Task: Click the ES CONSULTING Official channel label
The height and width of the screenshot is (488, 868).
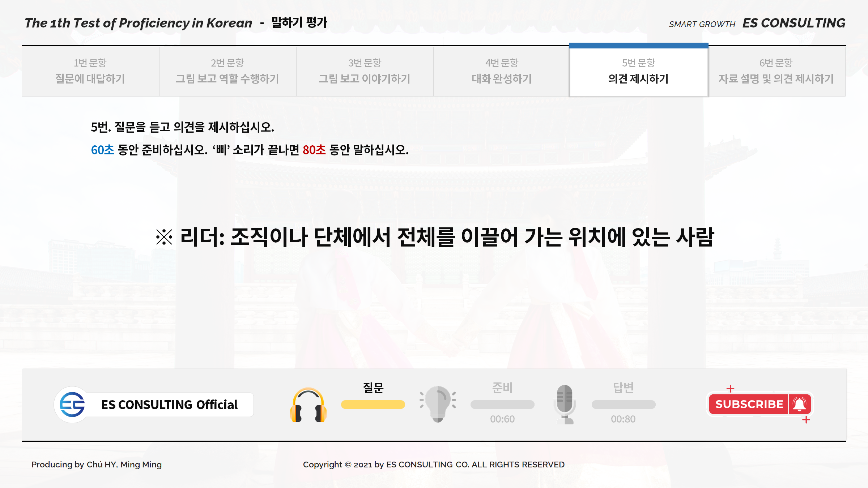Action: [169, 405]
